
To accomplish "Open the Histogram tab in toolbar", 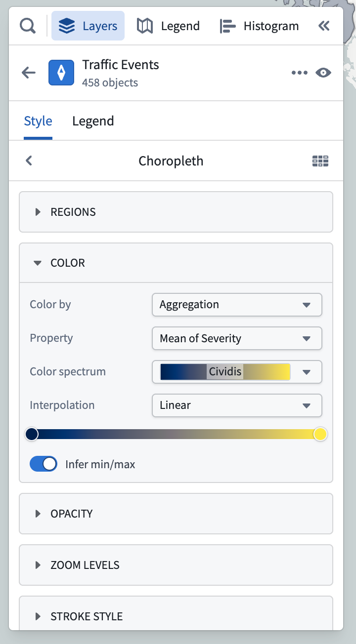I will [259, 26].
